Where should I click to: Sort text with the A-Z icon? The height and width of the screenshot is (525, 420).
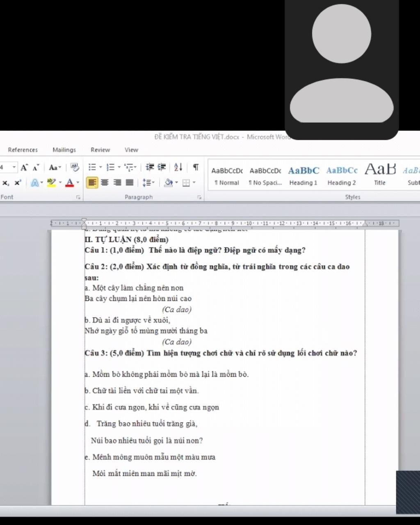178,167
